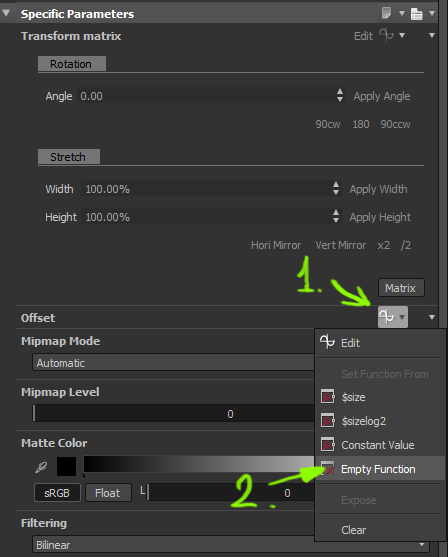The image size is (448, 557).
Task: Open the Mipmap Mode Automatic dropdown
Action: tap(173, 363)
